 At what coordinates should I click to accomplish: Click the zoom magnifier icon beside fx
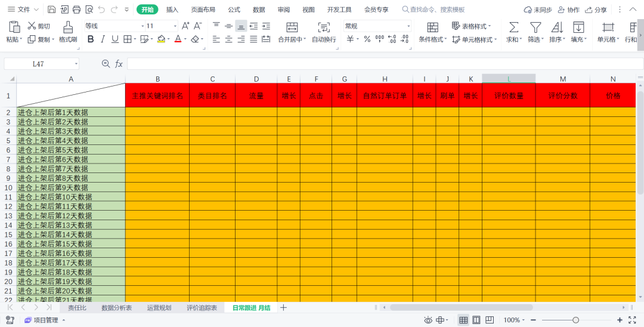click(106, 64)
